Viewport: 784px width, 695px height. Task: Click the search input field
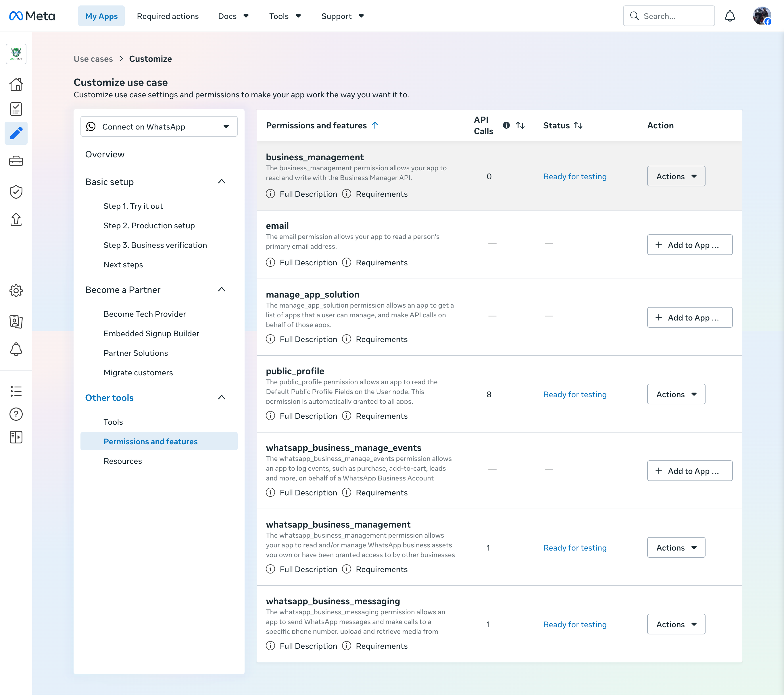(x=668, y=16)
